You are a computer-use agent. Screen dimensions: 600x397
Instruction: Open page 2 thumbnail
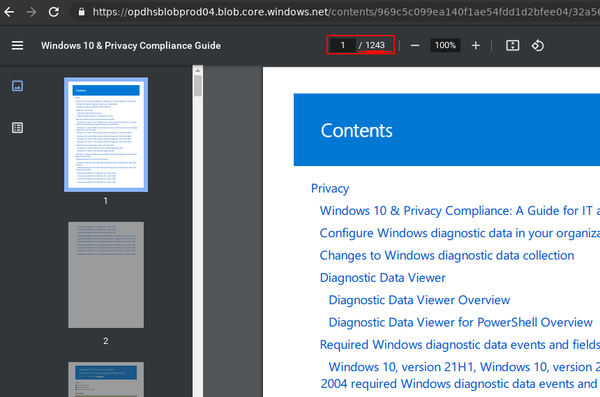tap(106, 274)
